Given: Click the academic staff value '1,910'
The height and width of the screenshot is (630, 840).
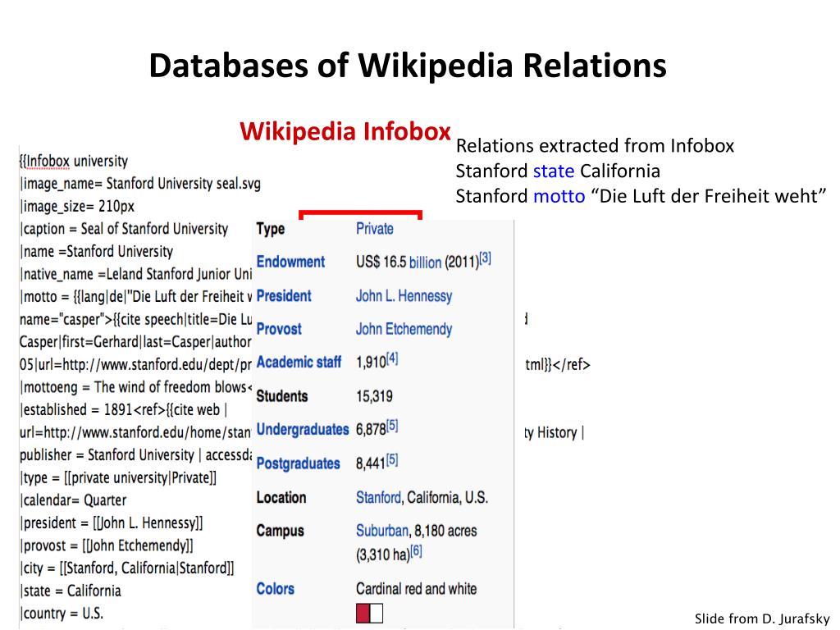Looking at the screenshot, I should click(x=371, y=363).
